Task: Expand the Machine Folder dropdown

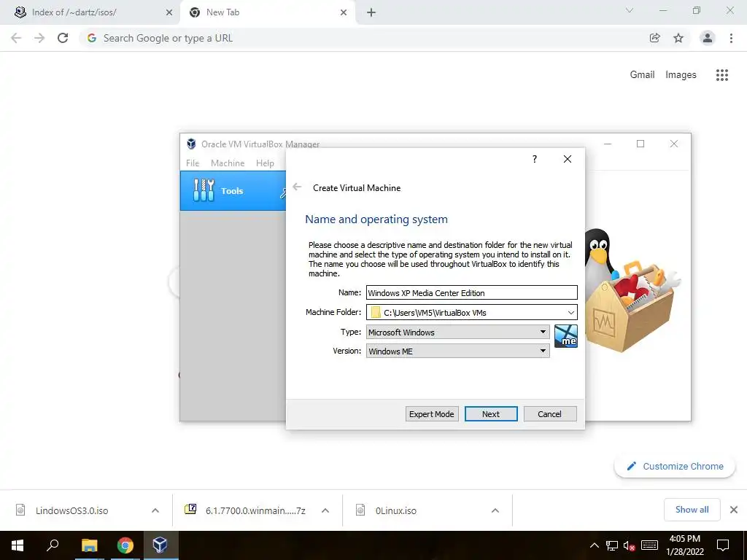Action: tap(570, 312)
